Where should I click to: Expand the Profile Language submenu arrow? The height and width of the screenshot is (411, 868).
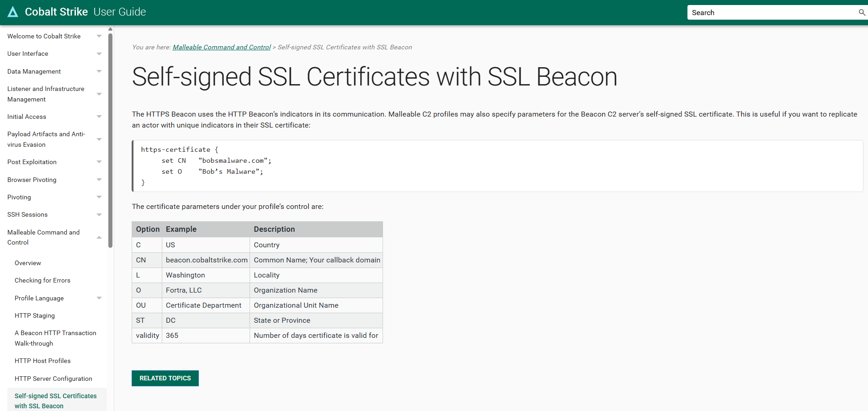99,298
